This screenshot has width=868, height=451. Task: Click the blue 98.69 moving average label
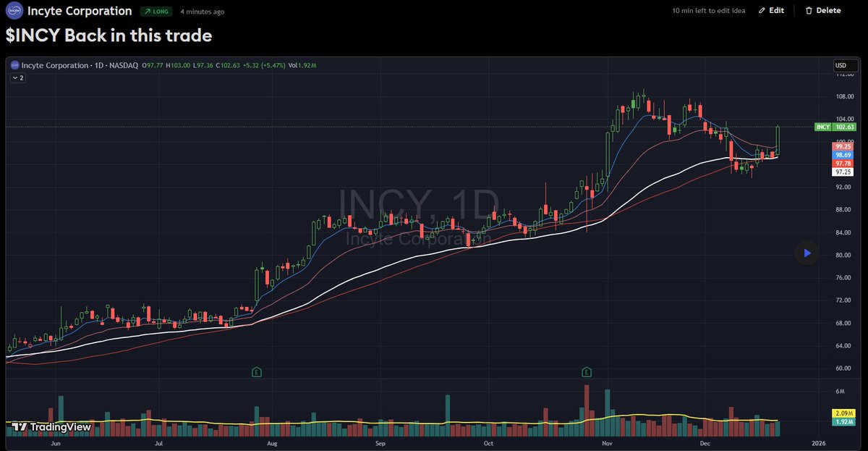[x=844, y=155]
